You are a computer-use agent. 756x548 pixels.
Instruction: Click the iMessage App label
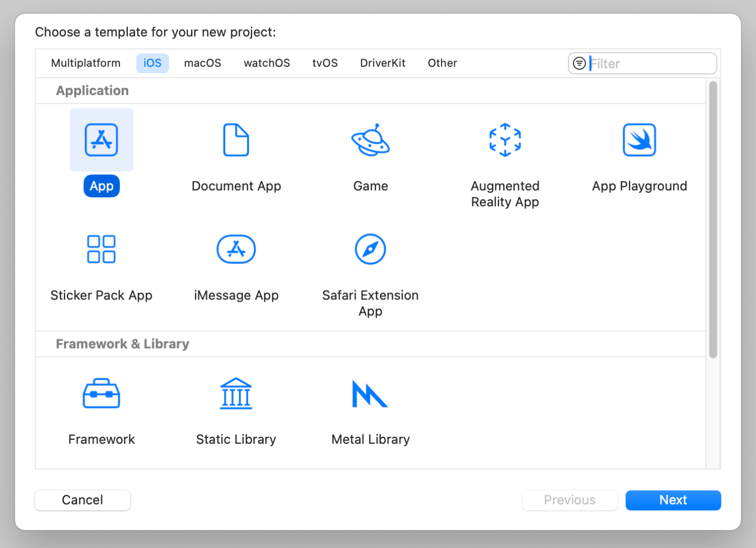point(236,295)
